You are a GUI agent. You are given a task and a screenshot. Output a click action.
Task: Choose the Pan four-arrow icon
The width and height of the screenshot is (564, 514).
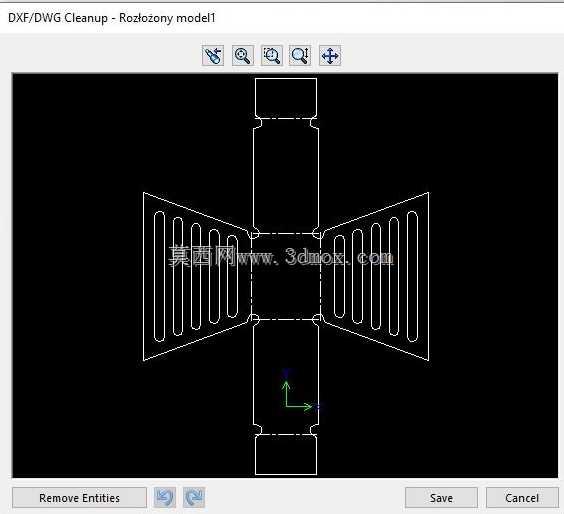click(x=330, y=56)
